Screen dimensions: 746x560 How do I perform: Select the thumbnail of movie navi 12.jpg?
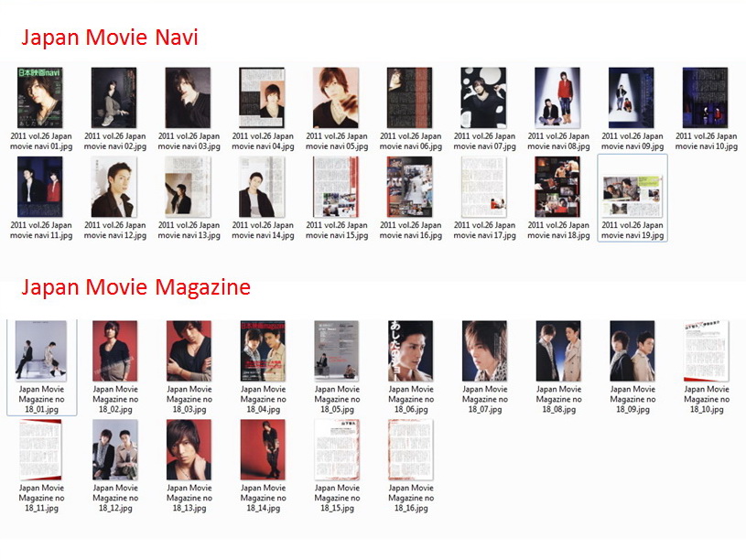tap(114, 187)
